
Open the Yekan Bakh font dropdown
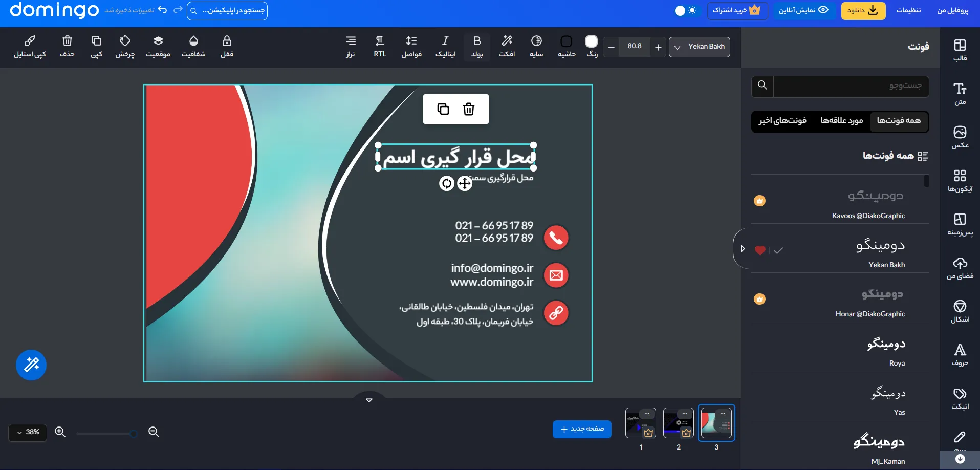pyautogui.click(x=700, y=47)
